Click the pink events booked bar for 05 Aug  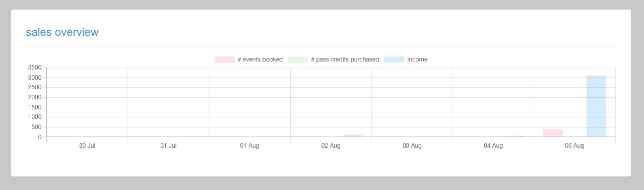(x=553, y=133)
